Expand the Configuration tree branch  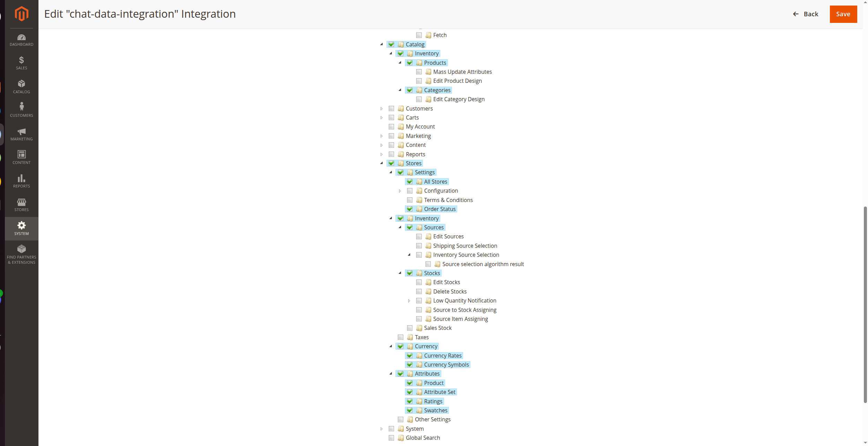400,191
